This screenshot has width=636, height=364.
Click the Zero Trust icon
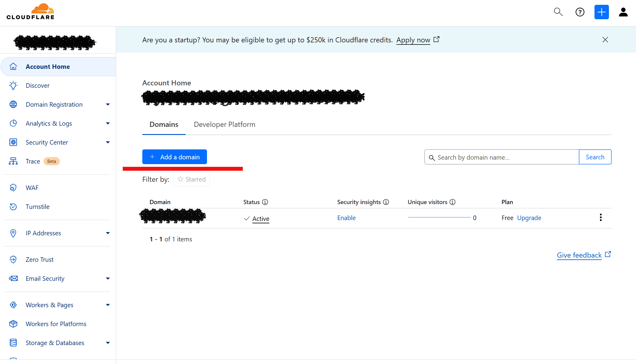pos(13,259)
